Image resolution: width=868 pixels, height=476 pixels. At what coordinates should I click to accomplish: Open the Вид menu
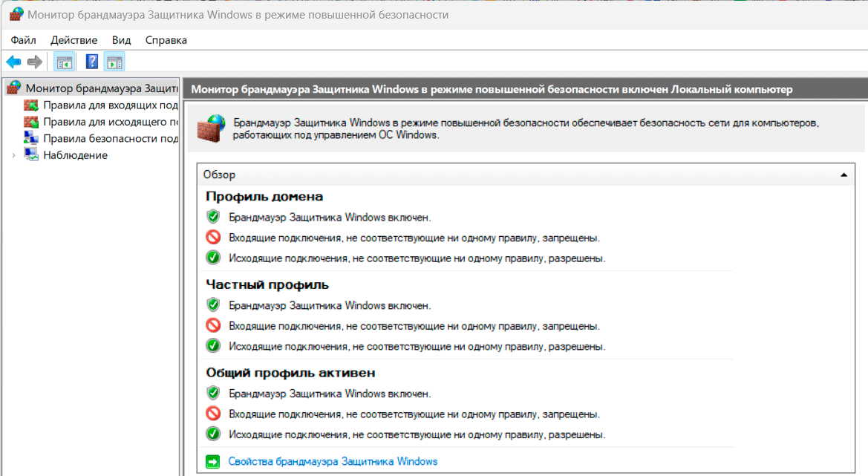pyautogui.click(x=121, y=40)
